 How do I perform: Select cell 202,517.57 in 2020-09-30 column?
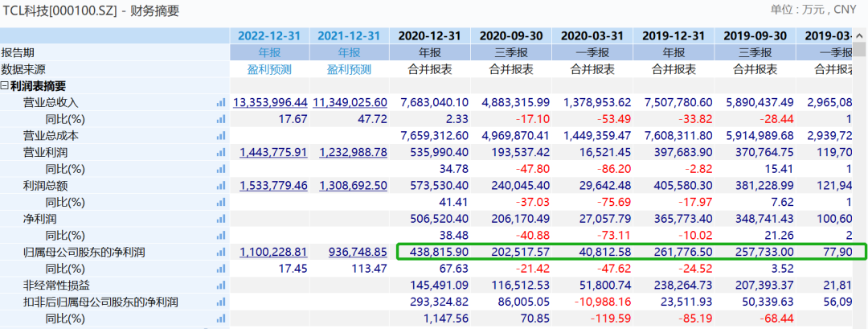520,252
